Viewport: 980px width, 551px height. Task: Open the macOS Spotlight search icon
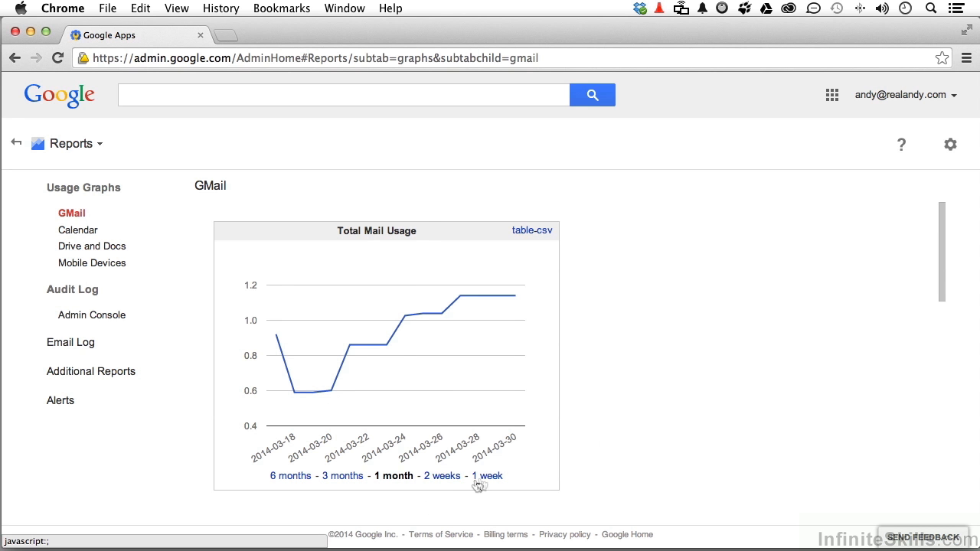pos(931,8)
